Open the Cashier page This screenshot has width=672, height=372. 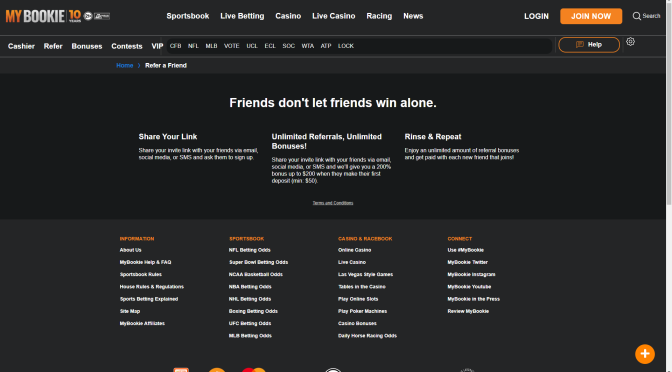(21, 46)
